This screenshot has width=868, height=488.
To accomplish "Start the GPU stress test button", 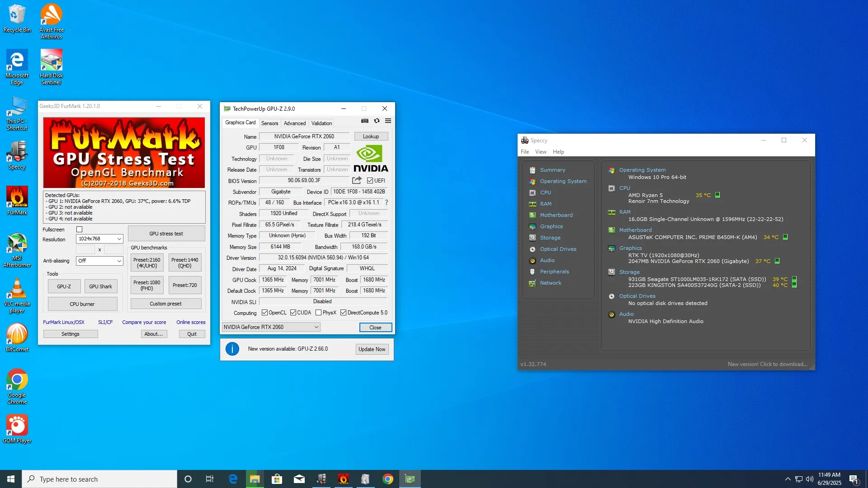I will [x=166, y=234].
